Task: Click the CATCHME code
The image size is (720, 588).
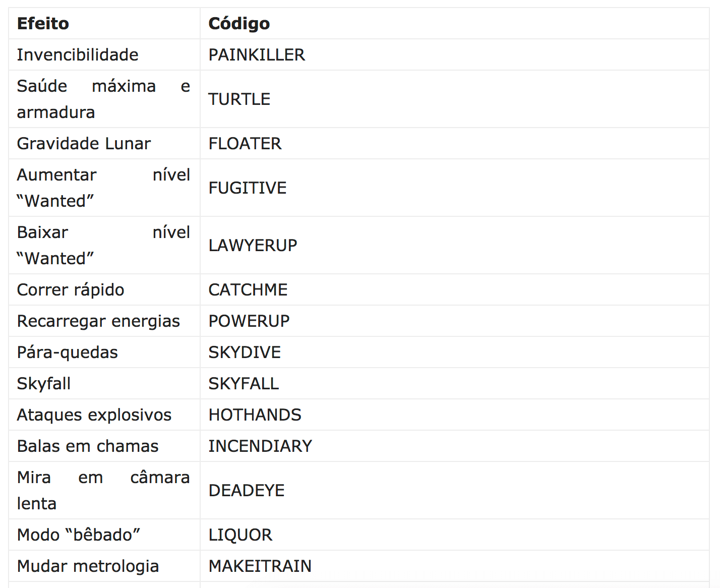Action: pos(248,290)
